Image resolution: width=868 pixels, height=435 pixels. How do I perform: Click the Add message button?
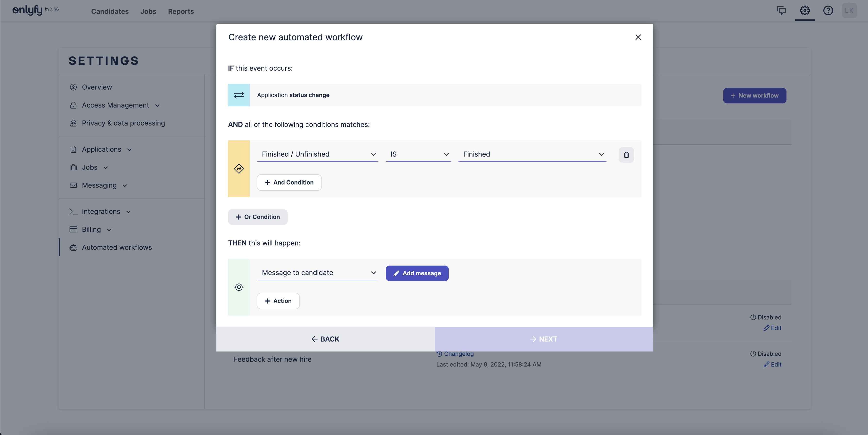coord(417,273)
